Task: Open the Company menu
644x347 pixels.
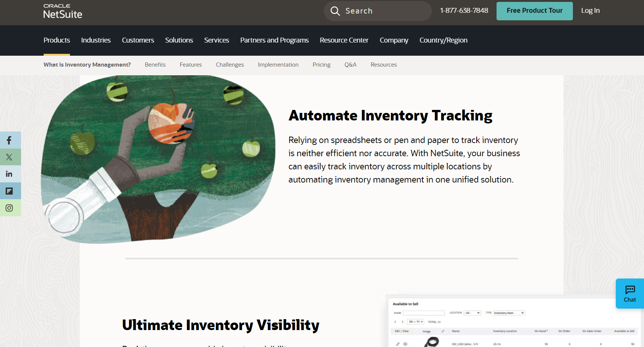Action: 394,40
